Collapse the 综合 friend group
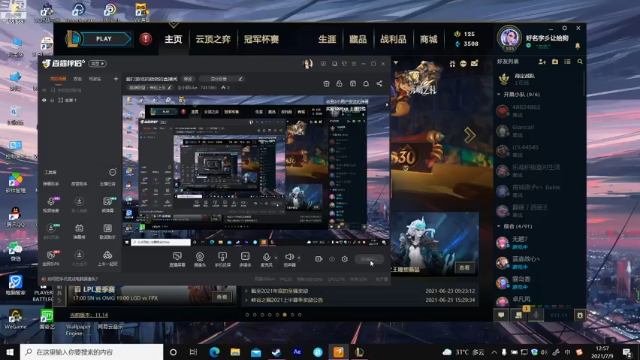The width and height of the screenshot is (640, 360). click(x=499, y=226)
